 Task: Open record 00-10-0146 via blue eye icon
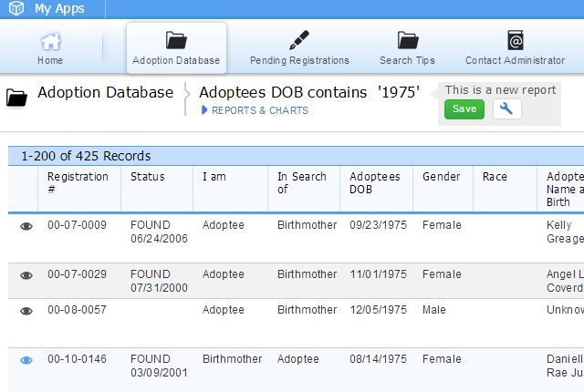point(26,360)
